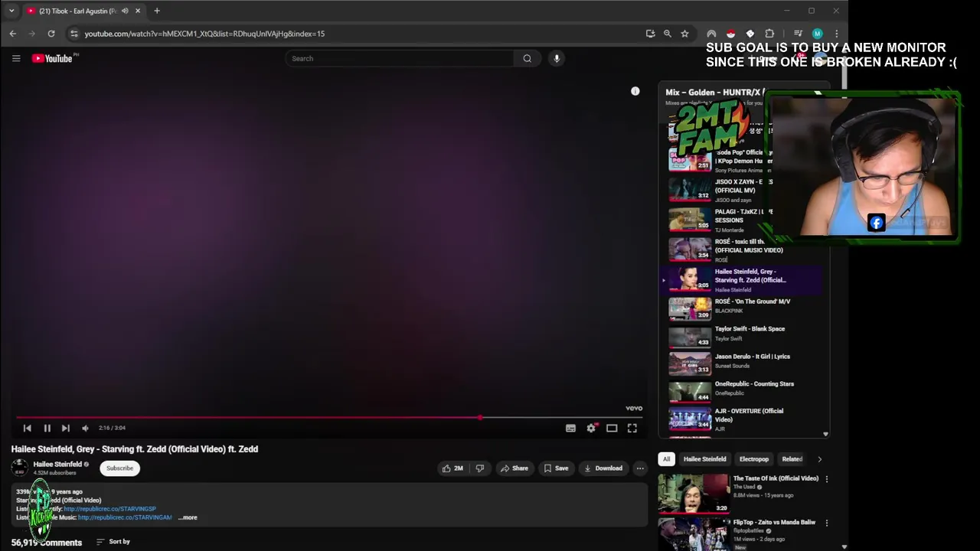The image size is (980, 551).
Task: Open the comments Sort by menu
Action: pos(113,542)
